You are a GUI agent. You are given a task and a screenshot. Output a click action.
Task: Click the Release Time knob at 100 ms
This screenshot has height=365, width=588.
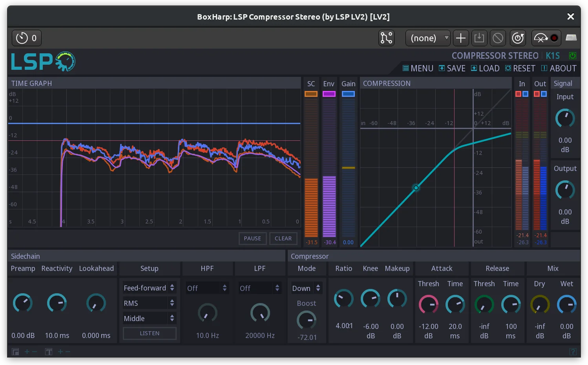coord(511,305)
